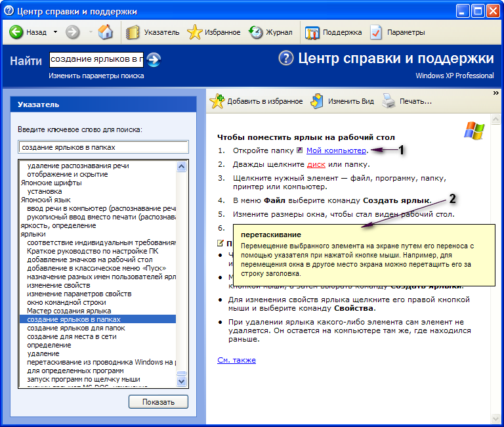Viewport: 504px width, 427px height.
Task: Open the Поддержка support icon
Action: tap(312, 32)
